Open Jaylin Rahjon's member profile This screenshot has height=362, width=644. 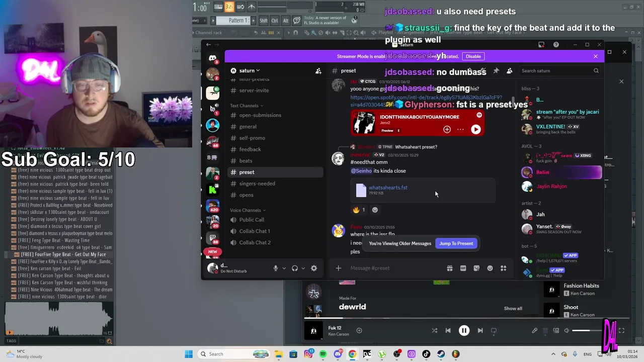(x=561, y=187)
